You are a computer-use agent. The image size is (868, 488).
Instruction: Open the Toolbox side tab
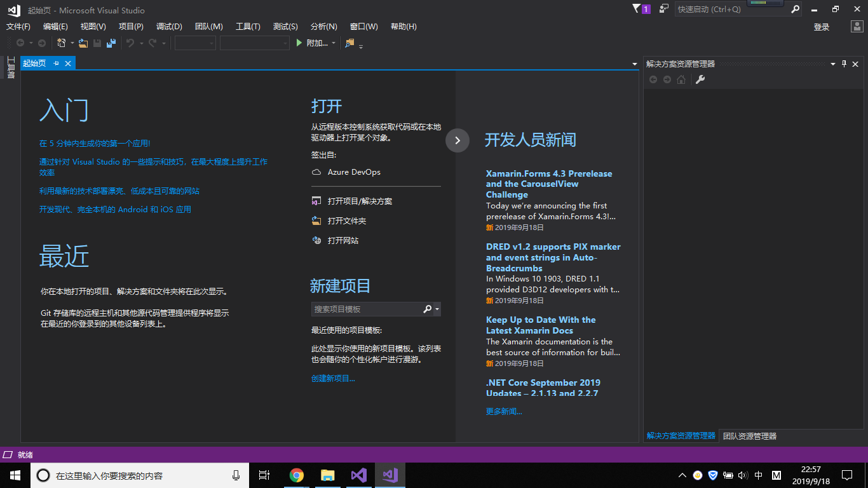pos(10,68)
